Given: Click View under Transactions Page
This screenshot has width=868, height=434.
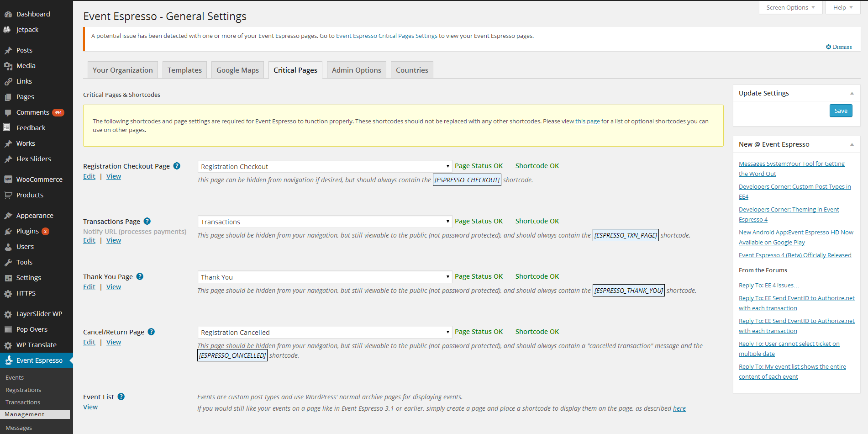Looking at the screenshot, I should [x=114, y=240].
